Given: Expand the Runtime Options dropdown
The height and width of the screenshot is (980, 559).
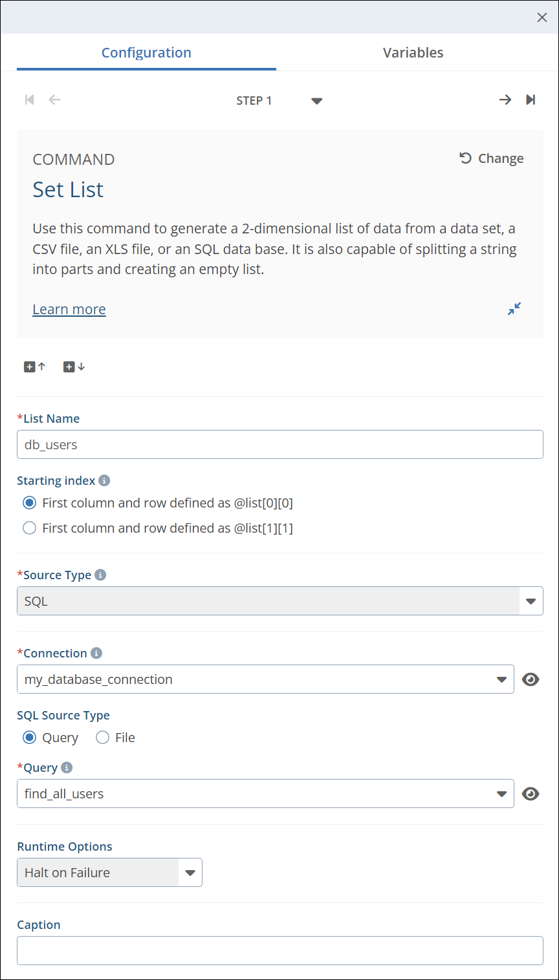Looking at the screenshot, I should [190, 873].
